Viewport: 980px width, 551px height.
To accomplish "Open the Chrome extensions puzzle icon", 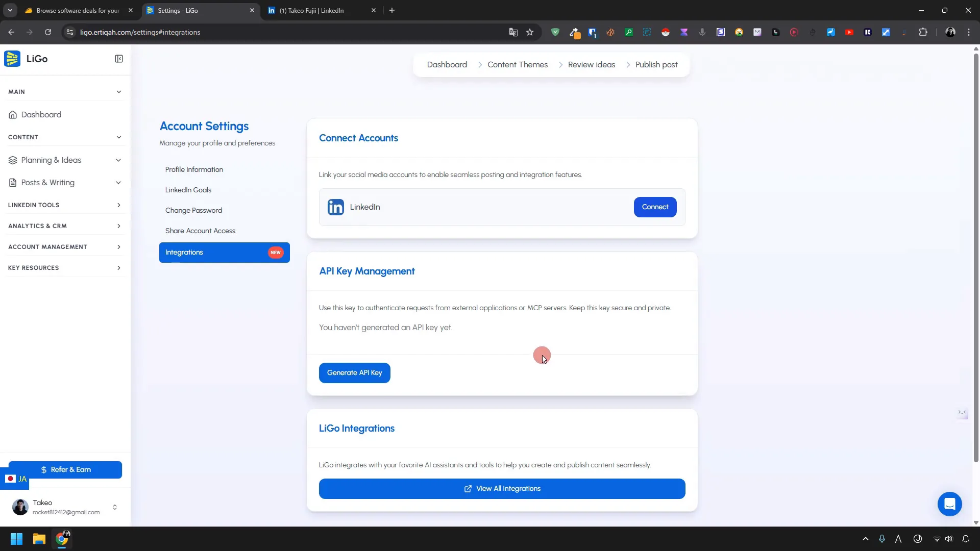I will click(923, 32).
